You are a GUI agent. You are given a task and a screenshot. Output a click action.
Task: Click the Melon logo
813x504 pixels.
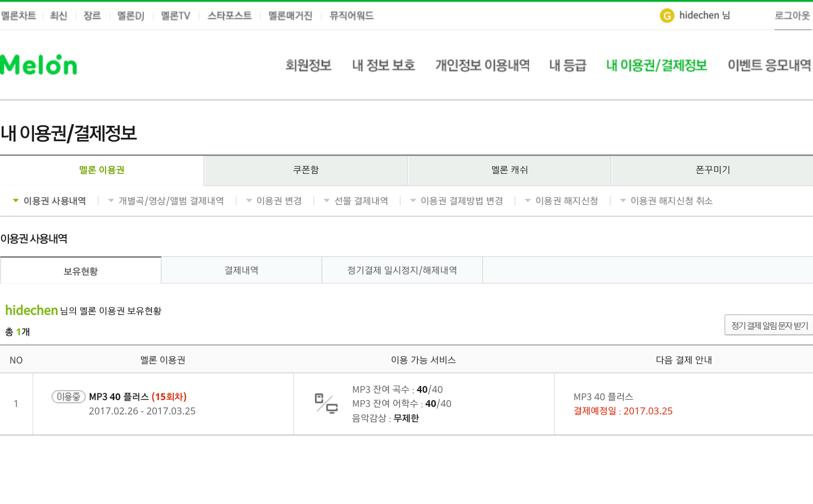[38, 65]
